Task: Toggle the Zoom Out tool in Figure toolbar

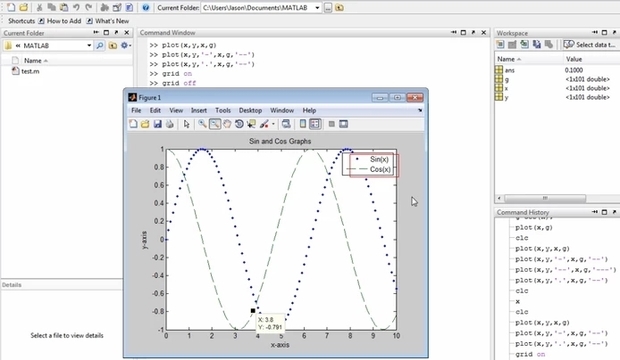Action: point(215,124)
